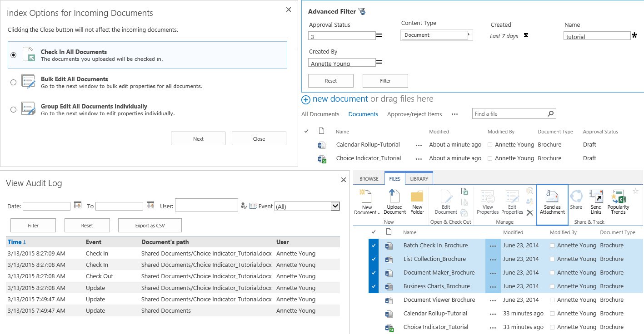
Task: Click the star icon at the ribbon's right end
Action: point(635,191)
